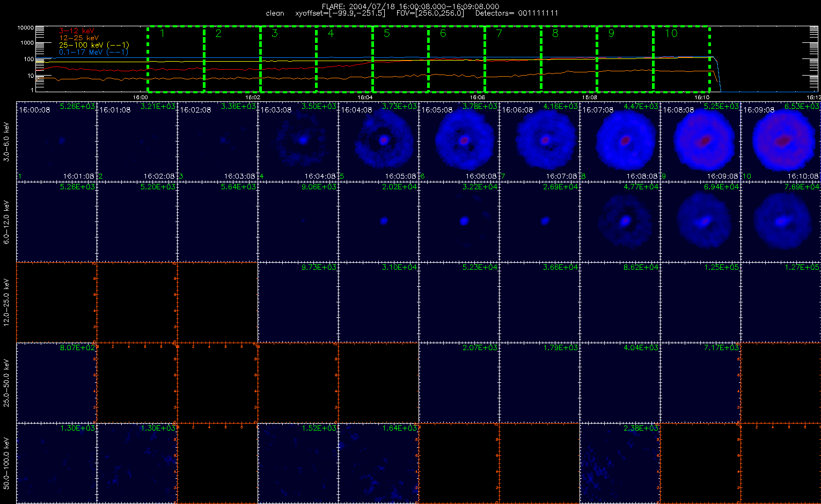Open the 50.0-100.0 keV image with flux 2.38E+03

[620, 463]
